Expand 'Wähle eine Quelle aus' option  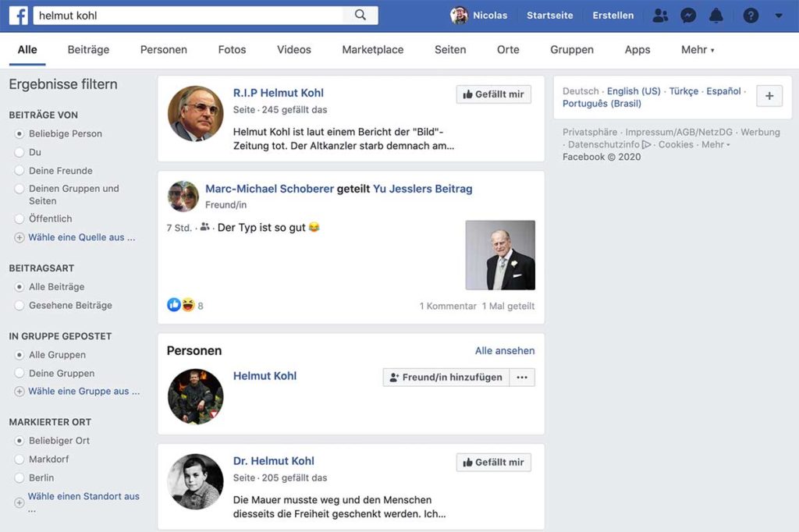point(81,237)
